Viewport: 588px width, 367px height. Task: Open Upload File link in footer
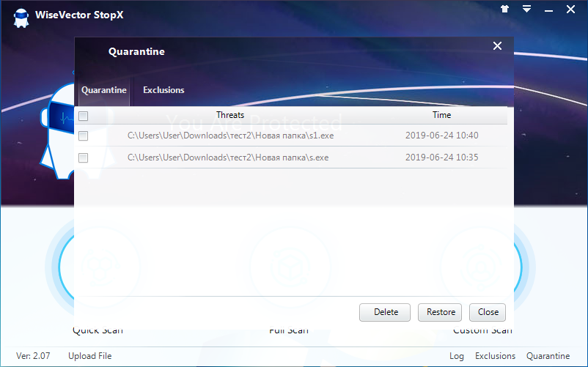click(x=90, y=356)
